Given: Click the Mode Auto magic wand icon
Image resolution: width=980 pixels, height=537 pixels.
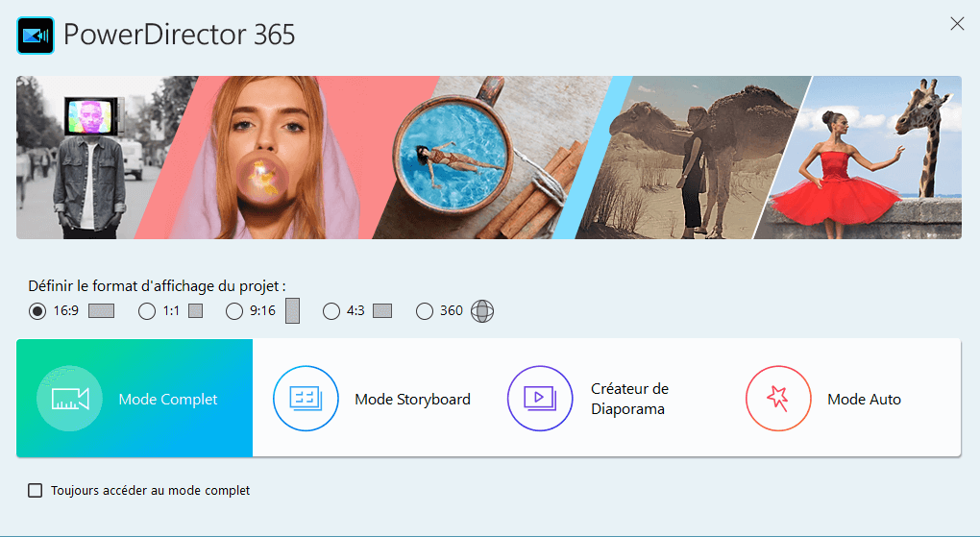Looking at the screenshot, I should tap(778, 399).
